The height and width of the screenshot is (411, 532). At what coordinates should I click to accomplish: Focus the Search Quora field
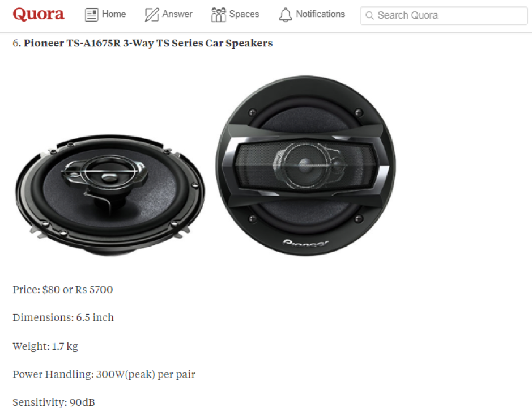[x=444, y=16]
